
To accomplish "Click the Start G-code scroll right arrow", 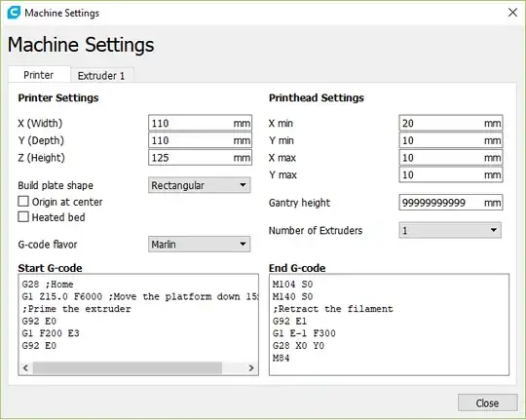I will tap(251, 368).
